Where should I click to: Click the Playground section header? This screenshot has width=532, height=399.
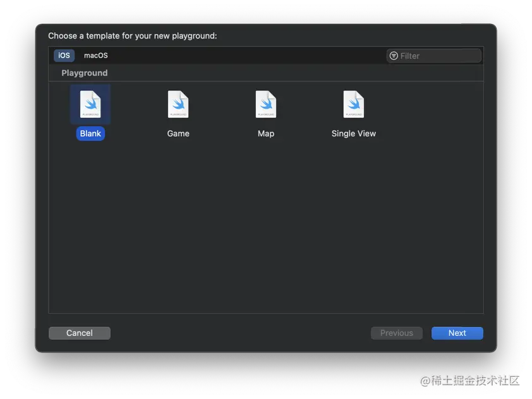tap(85, 73)
